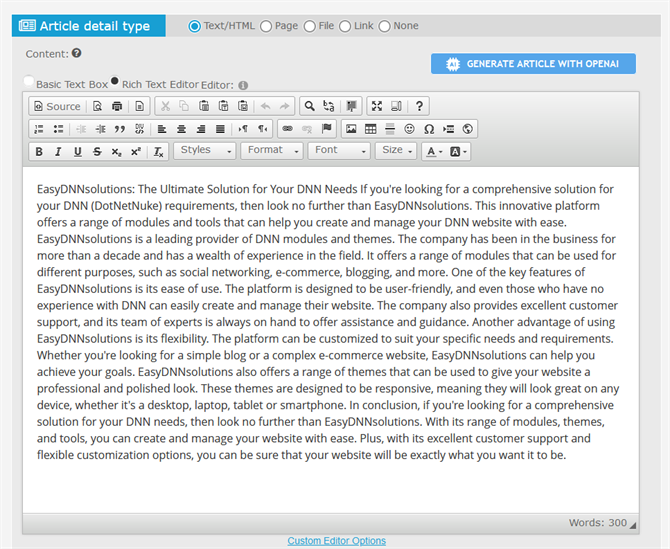670x549 pixels.
Task: Click Generate Article With OpenAI button
Action: (x=533, y=64)
